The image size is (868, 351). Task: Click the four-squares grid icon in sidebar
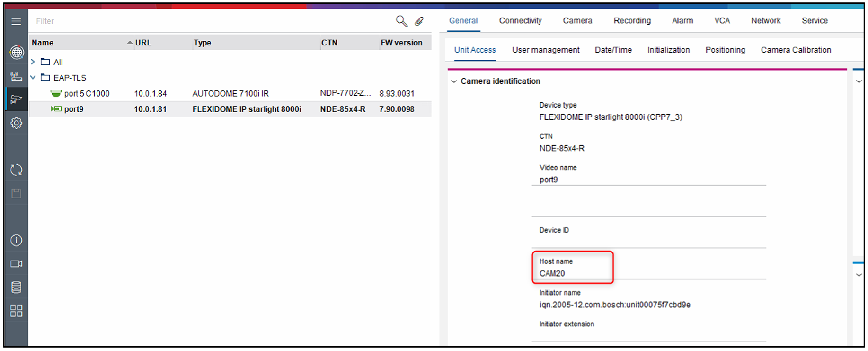pos(17,311)
